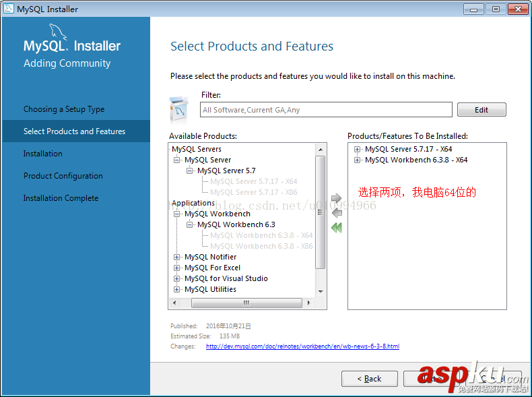Expand the MySQL For Excel node
This screenshot has width=532, height=397.
[x=176, y=268]
